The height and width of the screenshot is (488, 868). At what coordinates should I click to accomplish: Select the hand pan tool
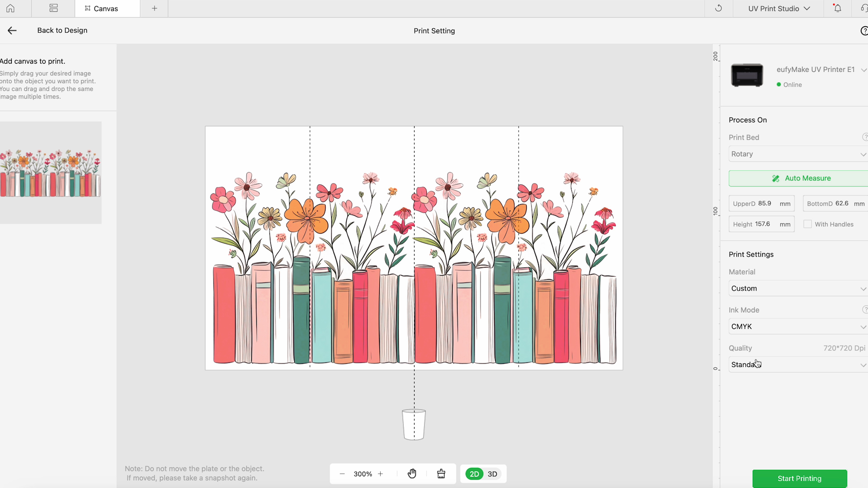412,474
